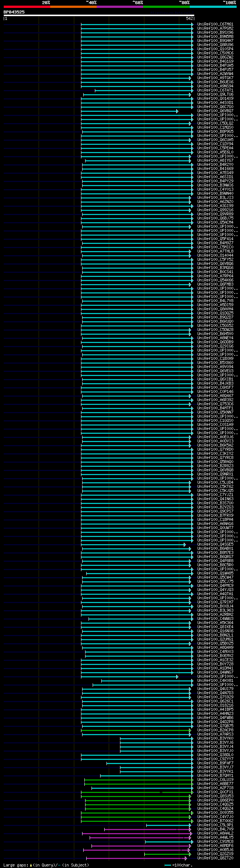Image resolution: width=240 pixels, height=868 pixels.
Task: Click the cyan ~100% legend segment
Action: 213,7
